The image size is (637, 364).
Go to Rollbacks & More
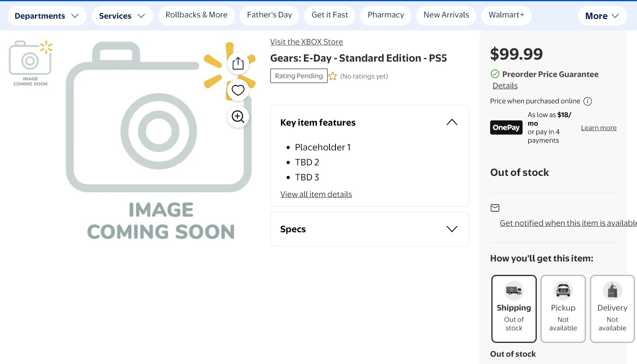coord(196,15)
